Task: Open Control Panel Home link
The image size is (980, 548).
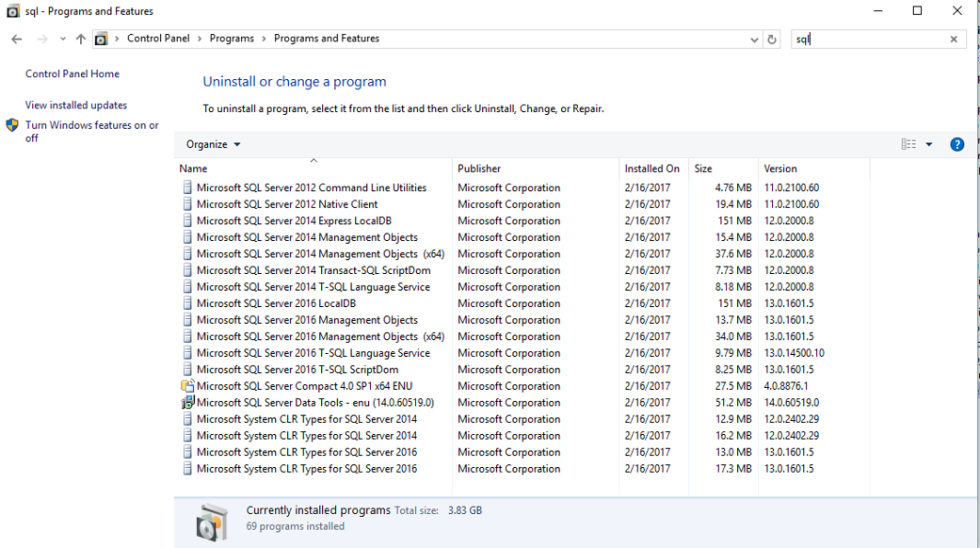Action: click(x=72, y=73)
